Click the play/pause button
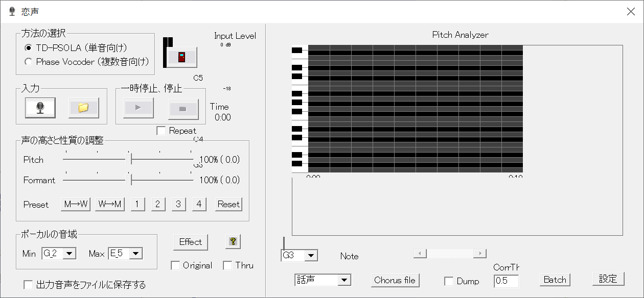Viewport: 644px width, 298px height. [x=139, y=108]
